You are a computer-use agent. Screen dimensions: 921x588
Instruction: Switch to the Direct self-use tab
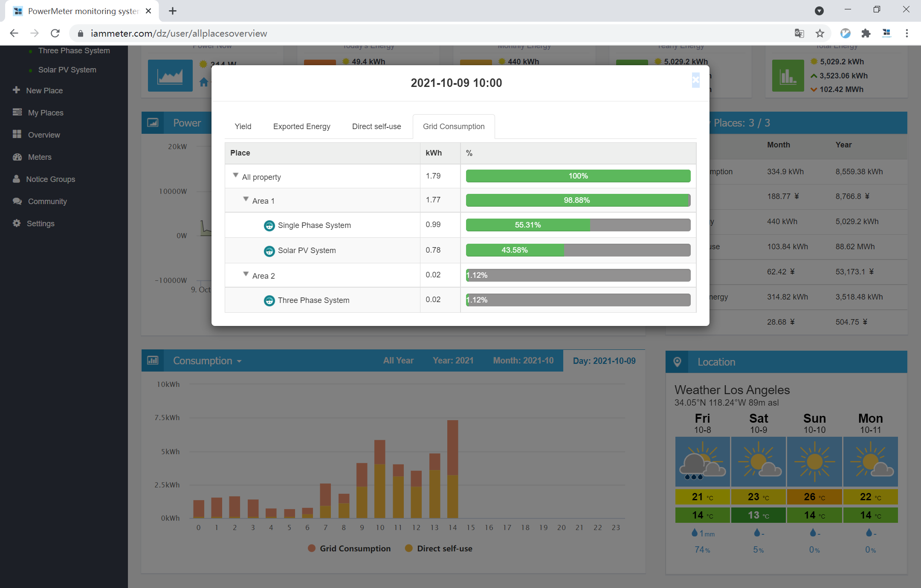coord(376,127)
